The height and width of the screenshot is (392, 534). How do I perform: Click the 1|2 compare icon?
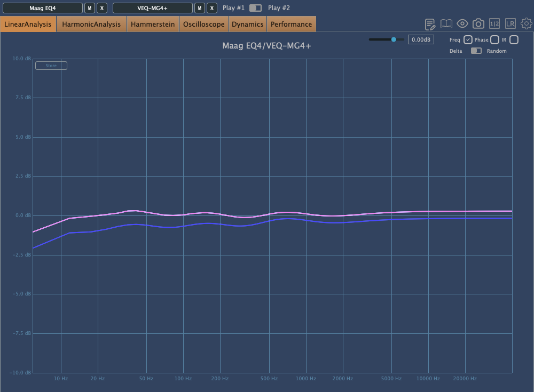pyautogui.click(x=494, y=23)
